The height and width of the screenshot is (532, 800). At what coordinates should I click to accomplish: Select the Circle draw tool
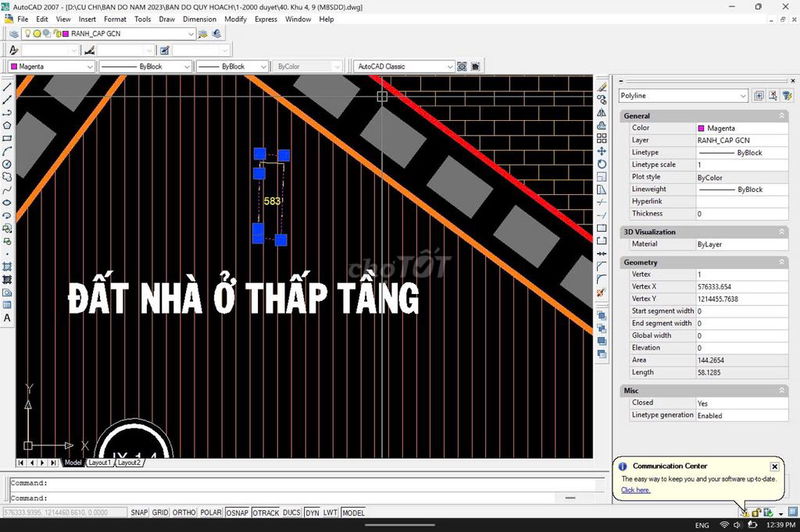click(x=8, y=163)
